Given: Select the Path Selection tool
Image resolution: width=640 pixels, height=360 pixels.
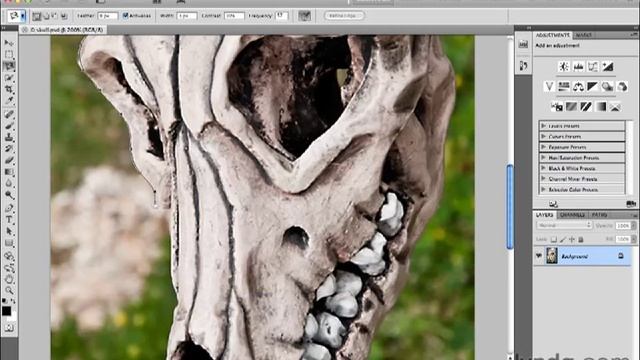Looking at the screenshot, I should (9, 231).
